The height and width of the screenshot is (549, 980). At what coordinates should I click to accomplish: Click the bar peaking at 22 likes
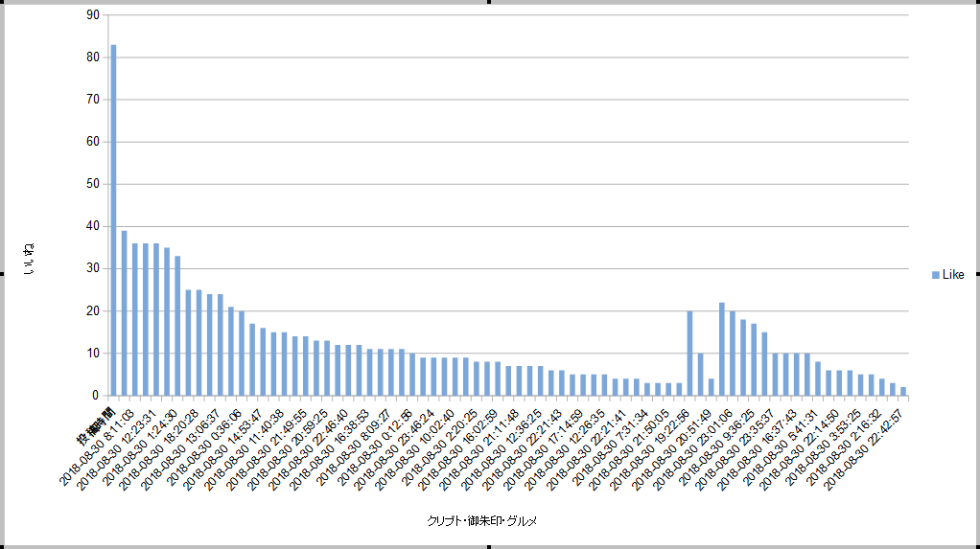tap(721, 349)
